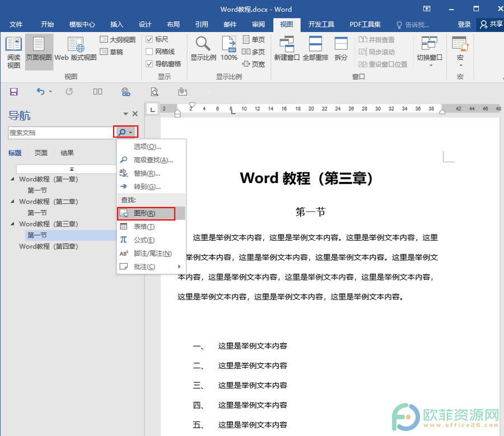Toggle the Ruler (标尺) checkbox

point(149,39)
